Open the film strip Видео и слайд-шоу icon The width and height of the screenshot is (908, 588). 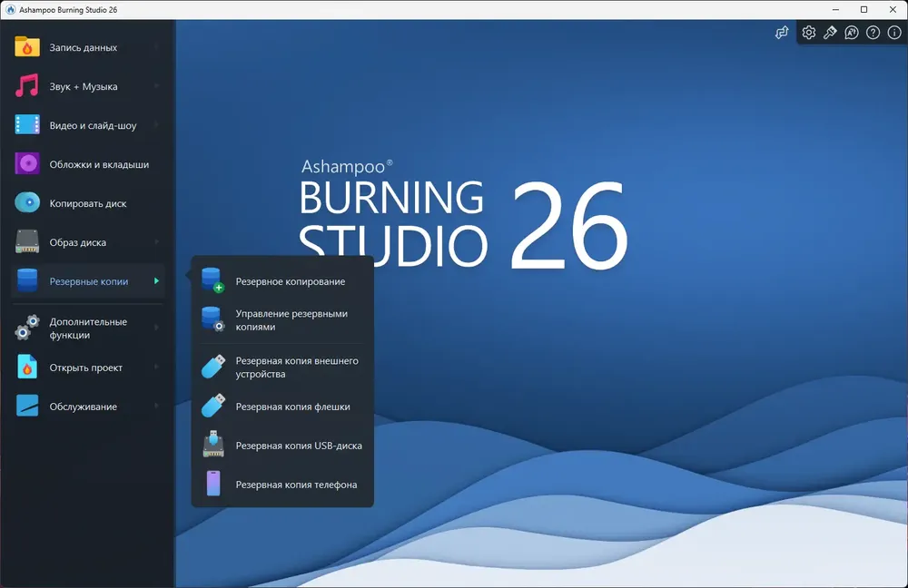[26, 124]
